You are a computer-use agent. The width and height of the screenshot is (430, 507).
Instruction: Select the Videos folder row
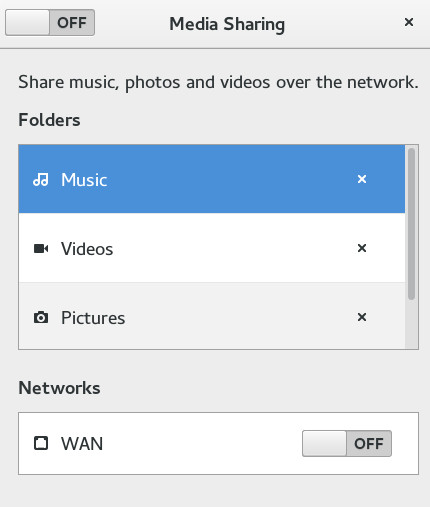[x=212, y=248]
